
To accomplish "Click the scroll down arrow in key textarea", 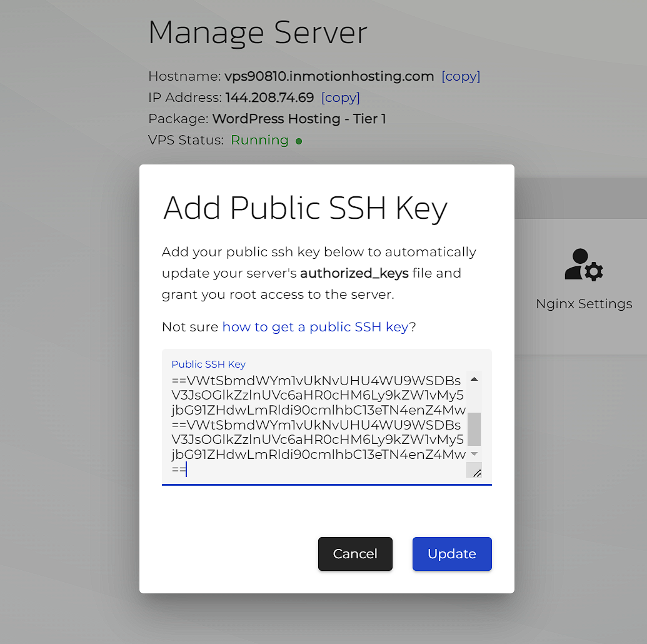I will click(x=474, y=453).
